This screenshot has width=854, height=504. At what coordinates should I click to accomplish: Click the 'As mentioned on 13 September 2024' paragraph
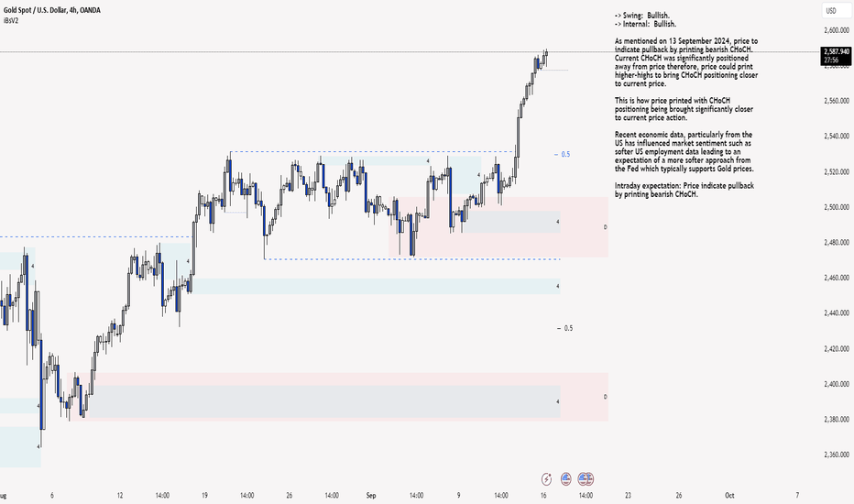tap(686, 62)
